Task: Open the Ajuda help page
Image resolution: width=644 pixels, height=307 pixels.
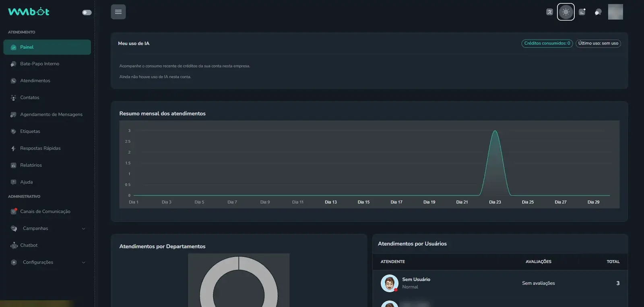Action: click(27, 182)
